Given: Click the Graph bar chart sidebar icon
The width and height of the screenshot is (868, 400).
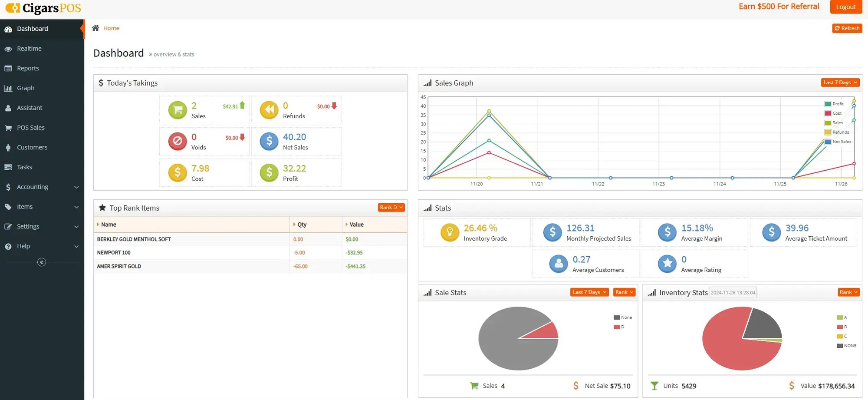Looking at the screenshot, I should click(8, 88).
